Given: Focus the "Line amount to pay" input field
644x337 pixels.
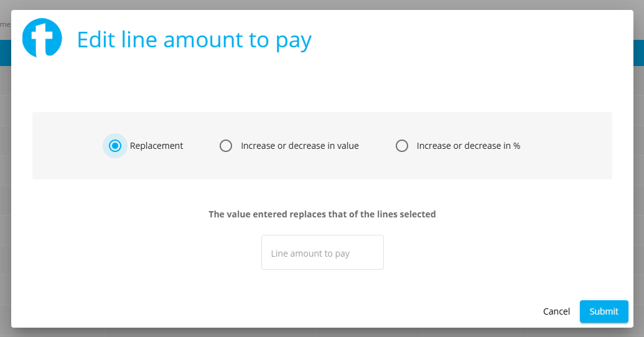Looking at the screenshot, I should coord(322,252).
